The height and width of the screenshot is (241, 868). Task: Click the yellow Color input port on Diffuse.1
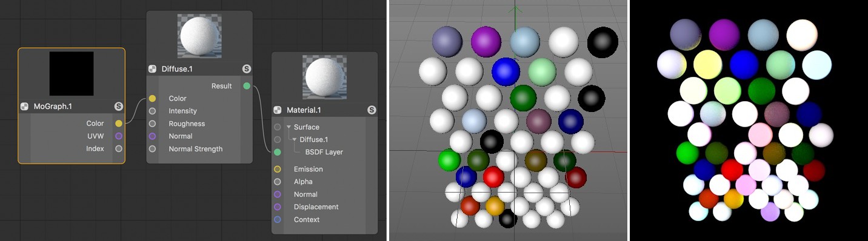152,99
